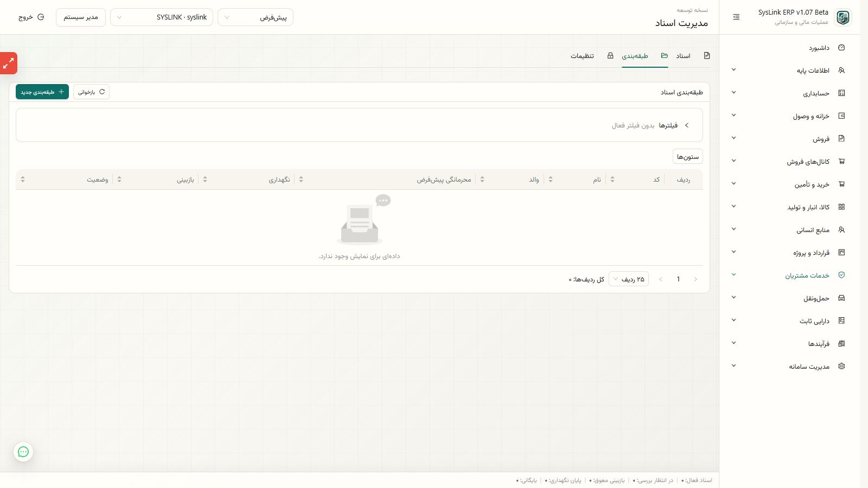Click the خروج logout button
The height and width of the screenshot is (488, 868).
[31, 17]
